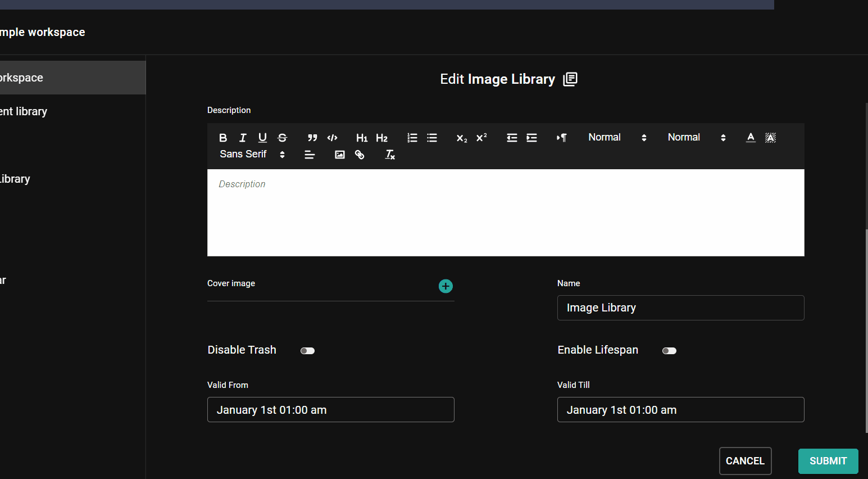The width and height of the screenshot is (868, 479).
Task: Open the Valid From date field
Action: 330,410
